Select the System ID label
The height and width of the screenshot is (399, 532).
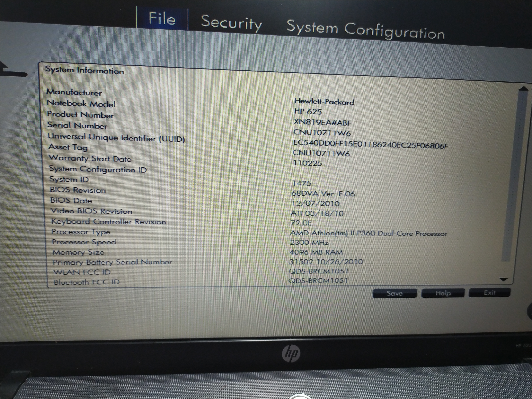(69, 179)
